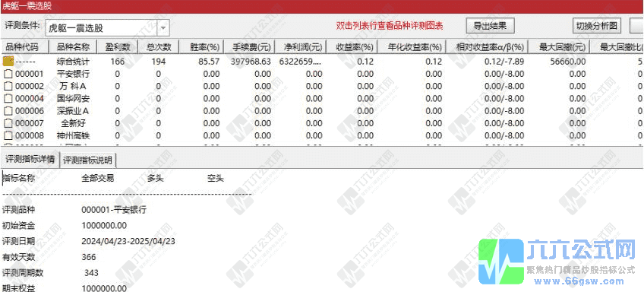Screen dimensions: 644x292
Task: Click the 2024/04/23-2025/04/23 date range
Action: (x=128, y=241)
